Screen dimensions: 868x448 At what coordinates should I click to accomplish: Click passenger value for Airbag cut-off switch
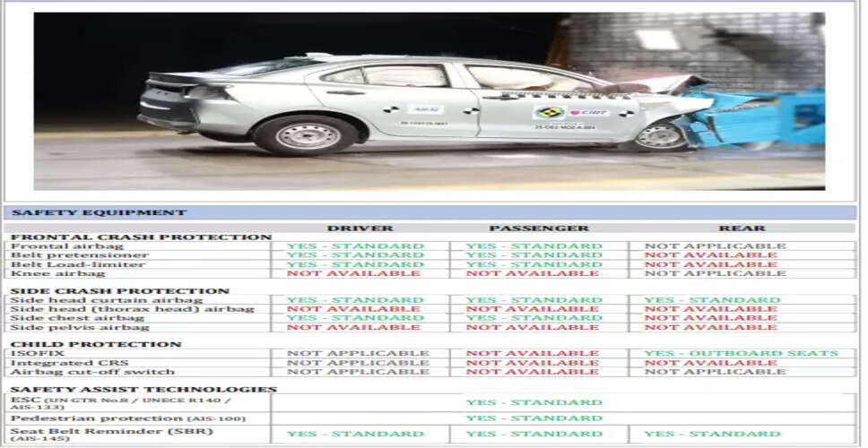[533, 372]
